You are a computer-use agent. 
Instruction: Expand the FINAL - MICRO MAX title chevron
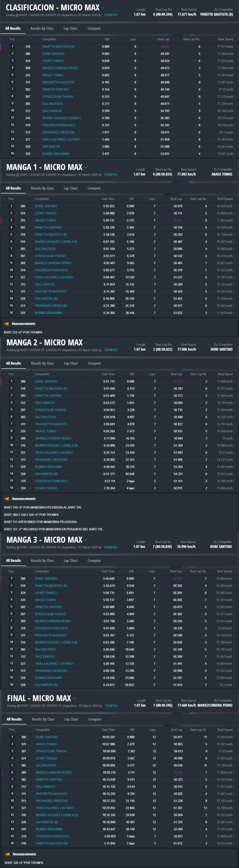coord(74,698)
